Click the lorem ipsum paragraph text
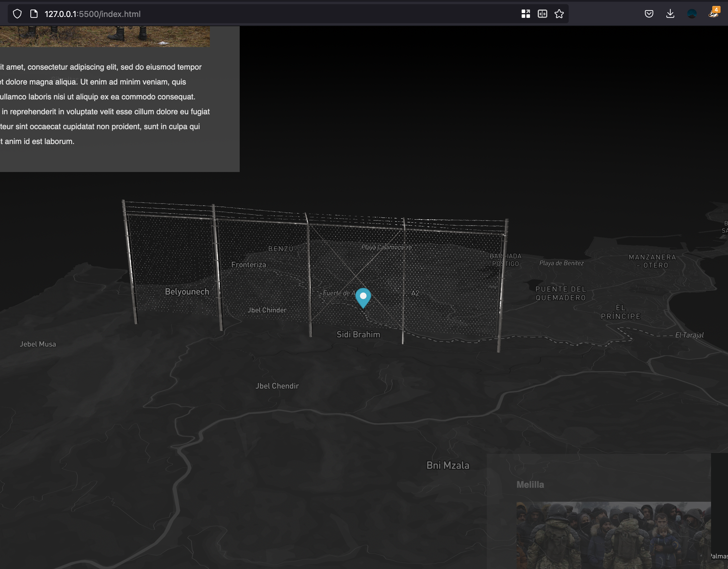The height and width of the screenshot is (569, 728). point(105,104)
